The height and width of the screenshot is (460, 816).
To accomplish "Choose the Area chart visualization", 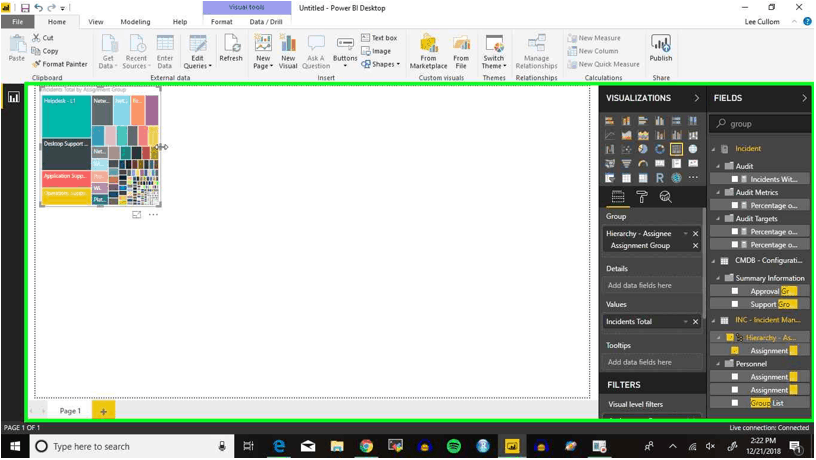I will [626, 135].
